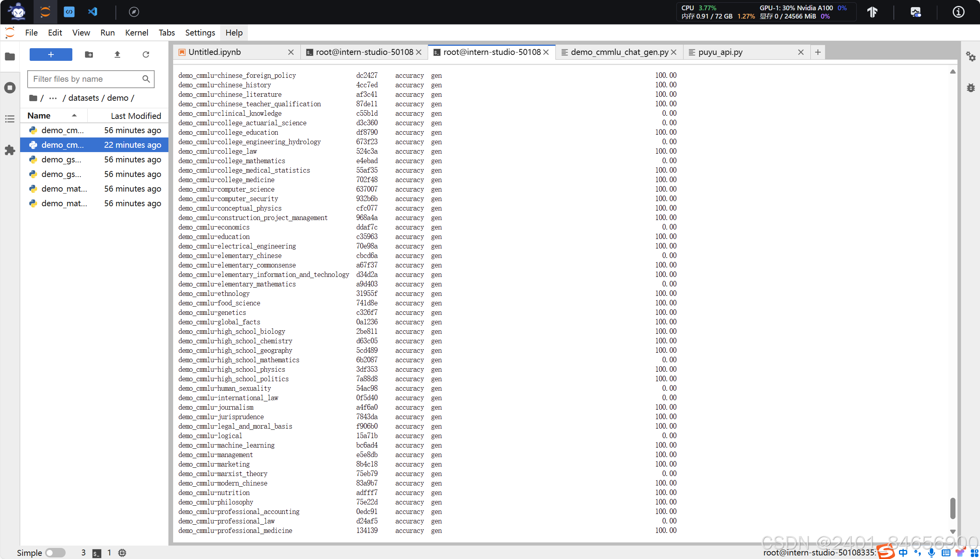Launch VS Code from top bar
The width and height of the screenshot is (980, 559).
pyautogui.click(x=93, y=12)
